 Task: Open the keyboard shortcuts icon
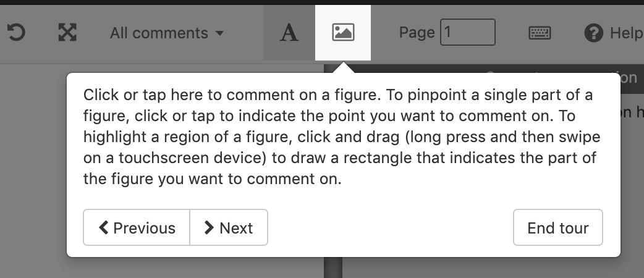pyautogui.click(x=540, y=33)
